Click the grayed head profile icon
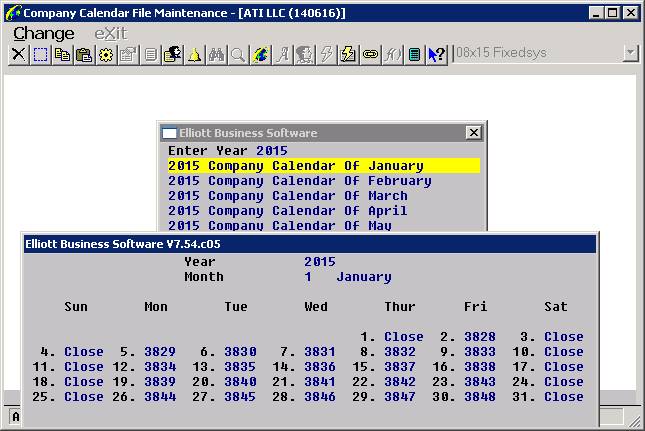 click(x=304, y=54)
